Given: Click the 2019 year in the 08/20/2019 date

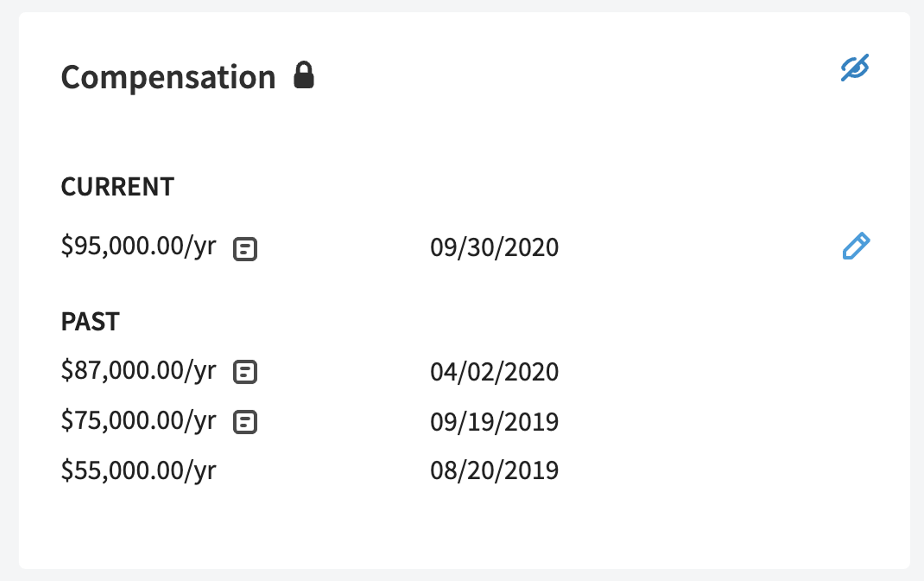Looking at the screenshot, I should pyautogui.click(x=532, y=470).
